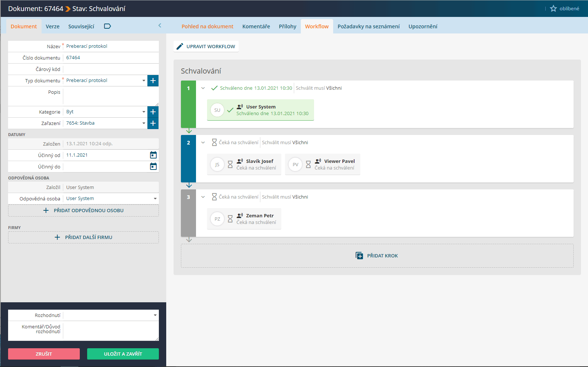Click plus icon beside Kategorie field

point(153,112)
